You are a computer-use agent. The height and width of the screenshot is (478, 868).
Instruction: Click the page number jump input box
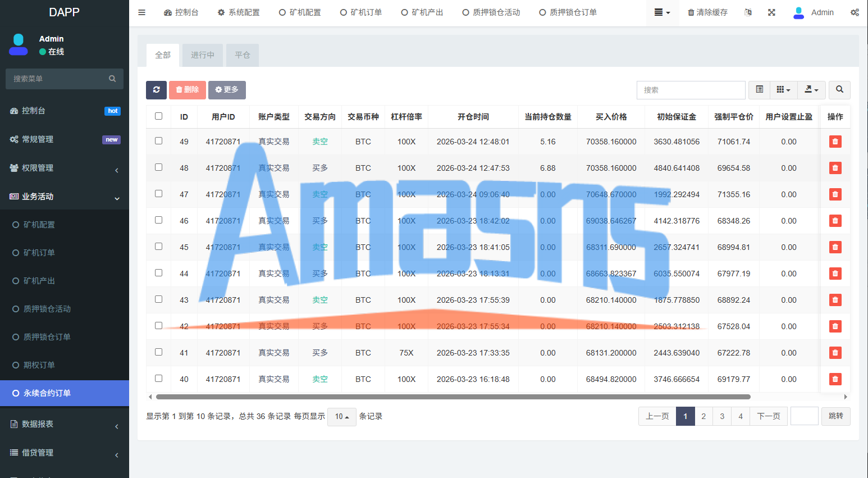pyautogui.click(x=805, y=416)
